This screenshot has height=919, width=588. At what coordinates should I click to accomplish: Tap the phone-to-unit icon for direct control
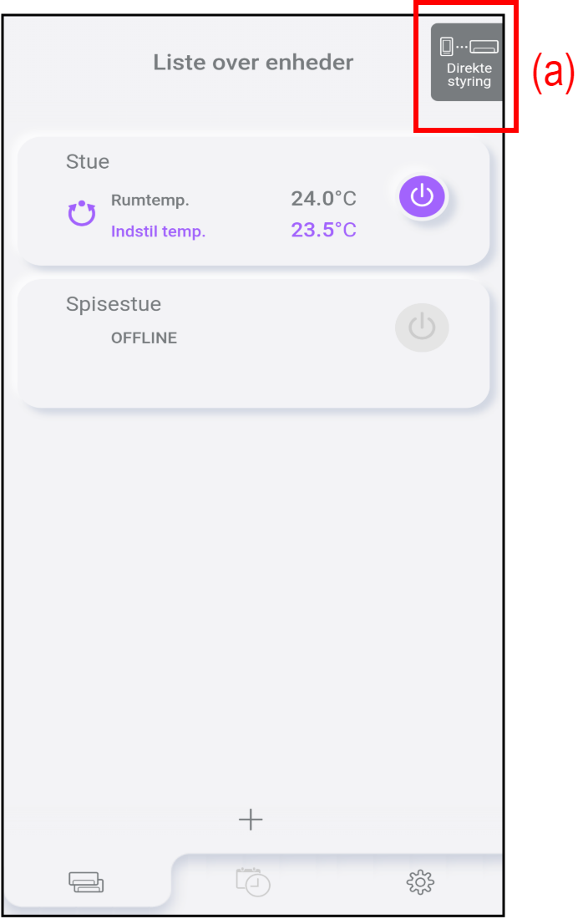tap(469, 47)
